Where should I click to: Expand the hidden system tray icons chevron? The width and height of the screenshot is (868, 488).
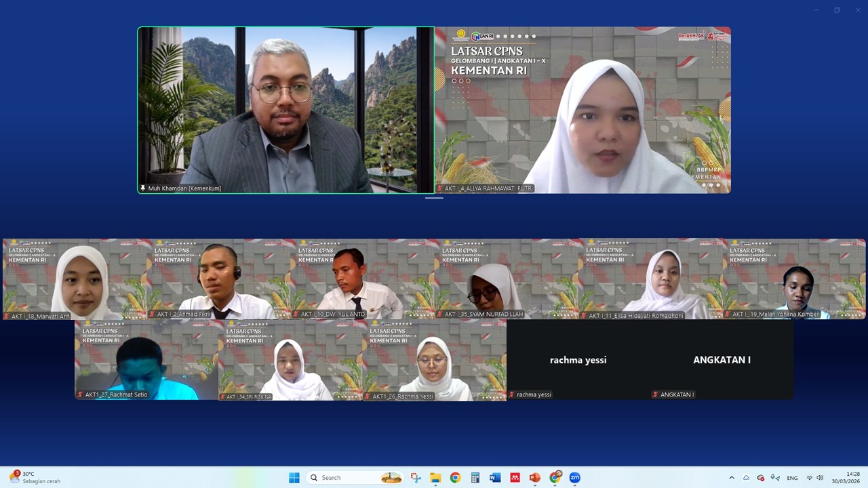pos(731,478)
